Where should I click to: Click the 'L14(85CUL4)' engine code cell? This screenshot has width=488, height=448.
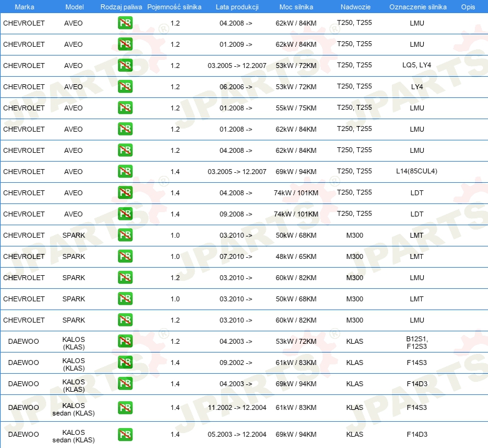[x=417, y=171]
